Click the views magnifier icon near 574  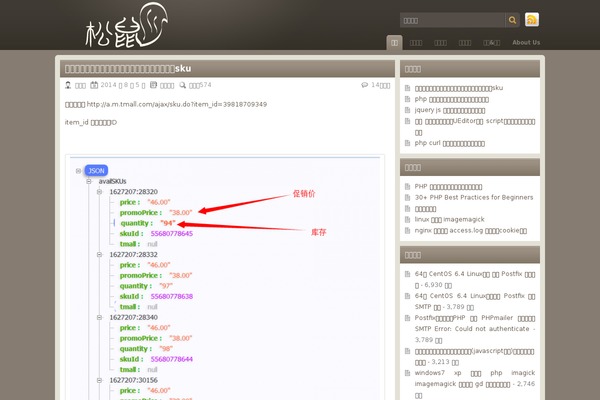tap(183, 85)
